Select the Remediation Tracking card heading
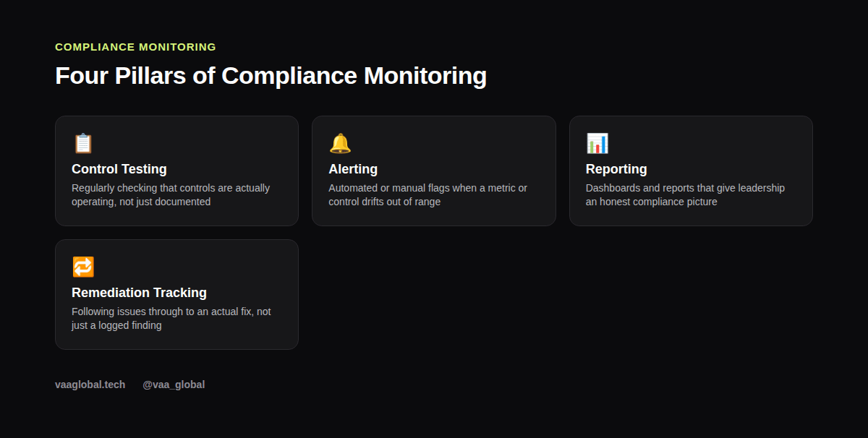 coord(139,293)
